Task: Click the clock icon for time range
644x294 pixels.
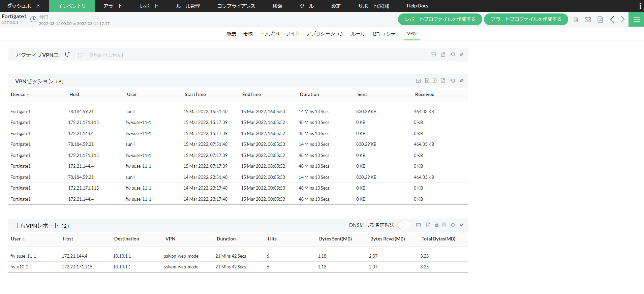Action: pyautogui.click(x=33, y=20)
